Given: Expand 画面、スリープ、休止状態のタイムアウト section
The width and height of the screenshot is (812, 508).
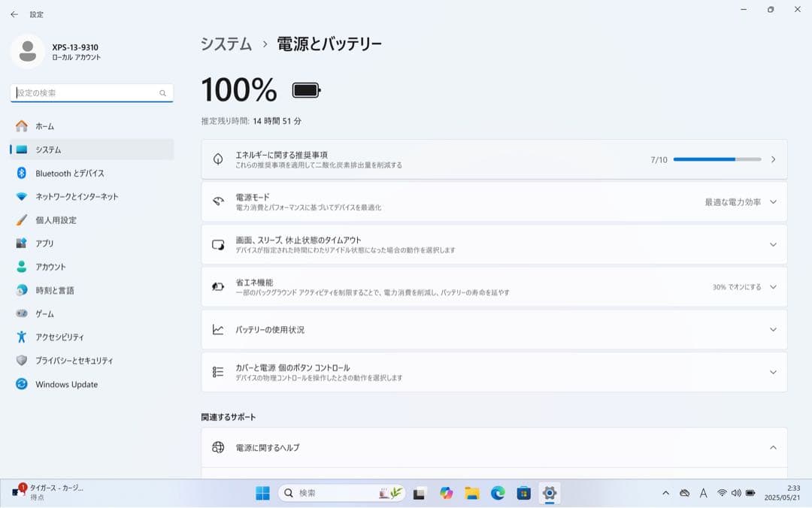Looking at the screenshot, I should (x=774, y=243).
